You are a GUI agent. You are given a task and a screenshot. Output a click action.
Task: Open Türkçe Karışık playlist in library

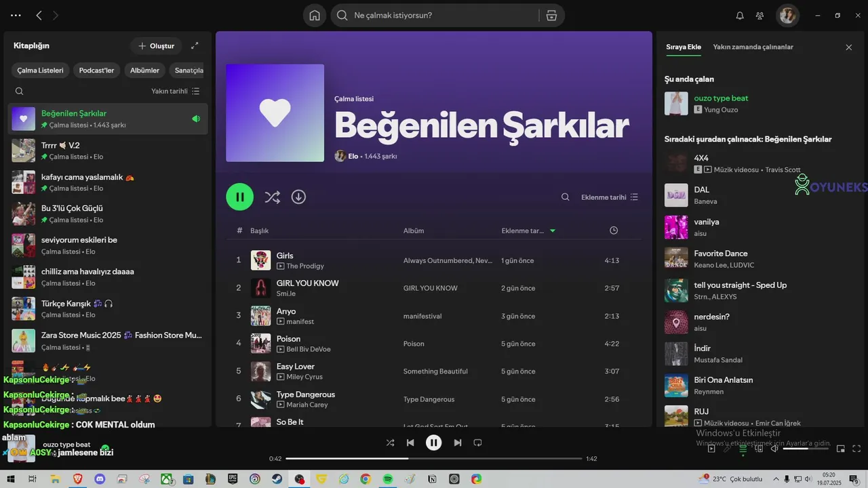coord(108,308)
